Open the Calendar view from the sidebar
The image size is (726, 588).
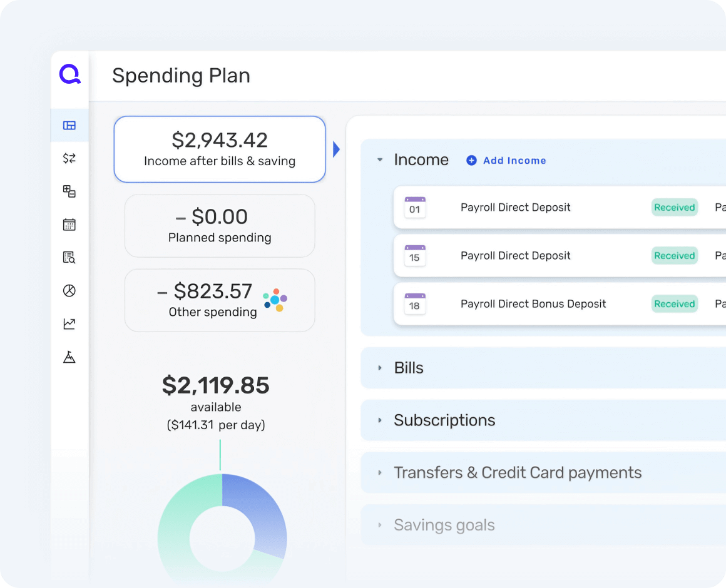pos(69,224)
